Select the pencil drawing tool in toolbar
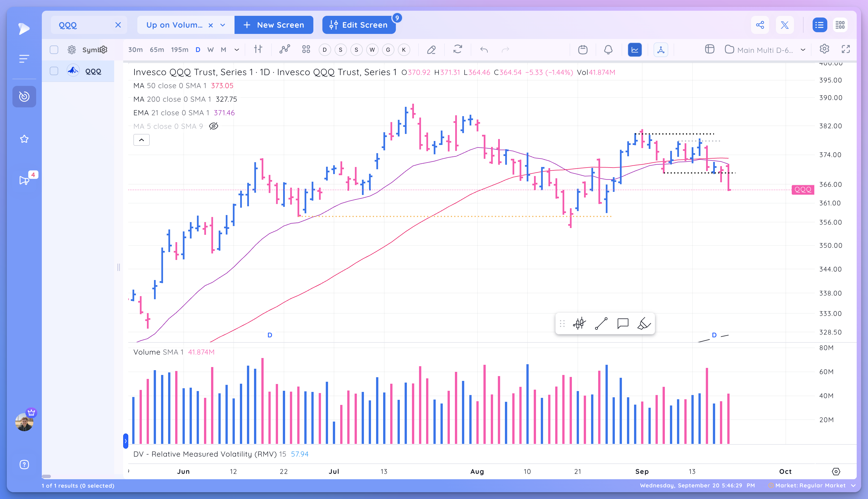The image size is (868, 499). pos(431,50)
